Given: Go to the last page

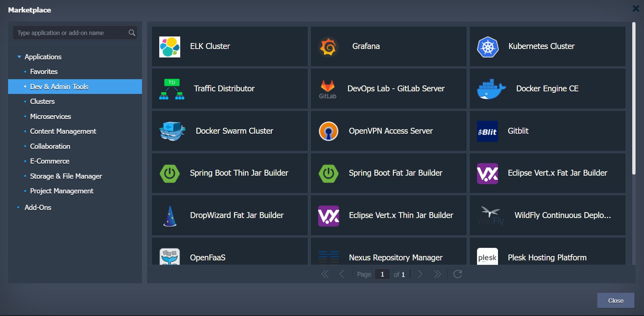Looking at the screenshot, I should 437,274.
